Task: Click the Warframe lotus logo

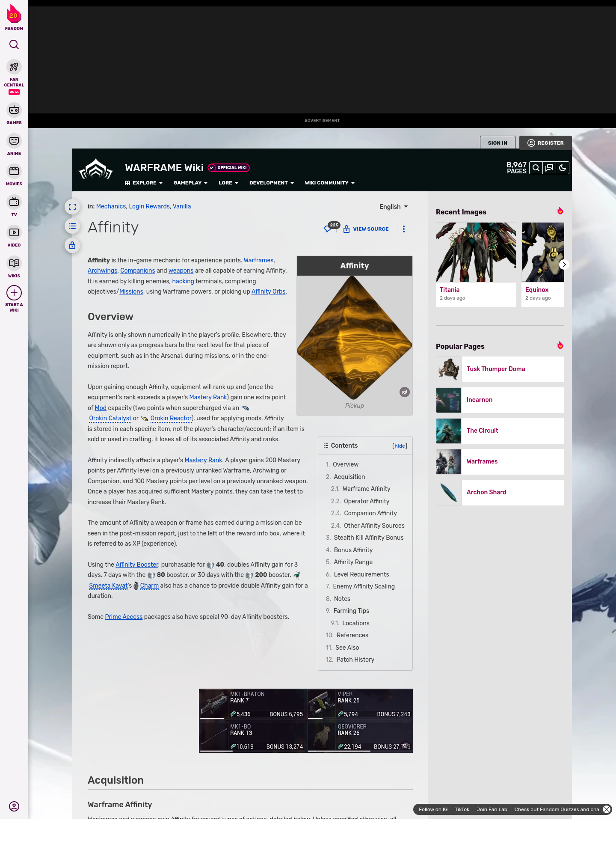Action: [96, 169]
